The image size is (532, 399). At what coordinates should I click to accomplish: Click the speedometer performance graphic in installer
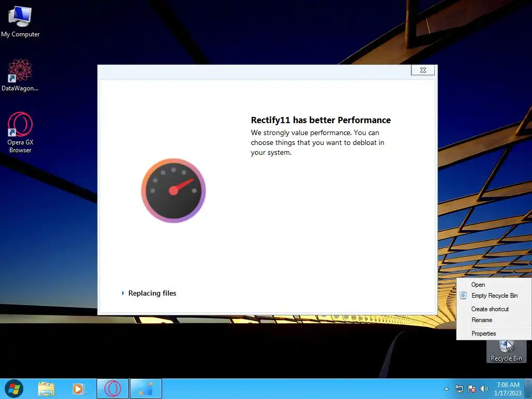174,190
